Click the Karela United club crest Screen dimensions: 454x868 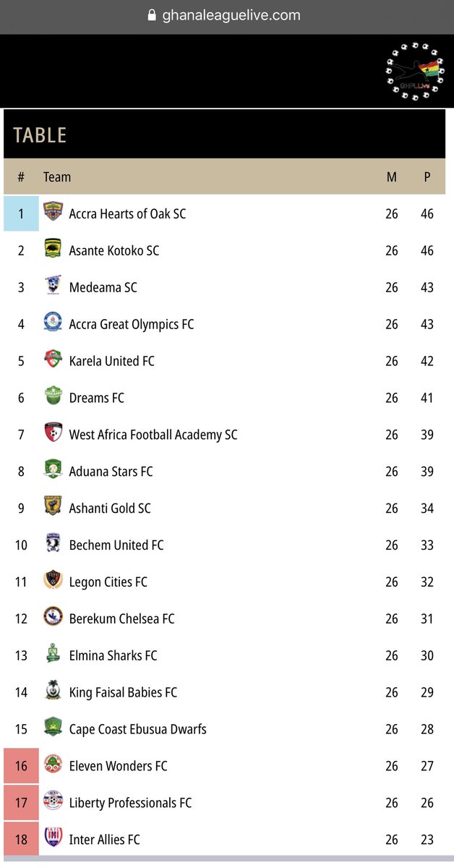tap(53, 359)
